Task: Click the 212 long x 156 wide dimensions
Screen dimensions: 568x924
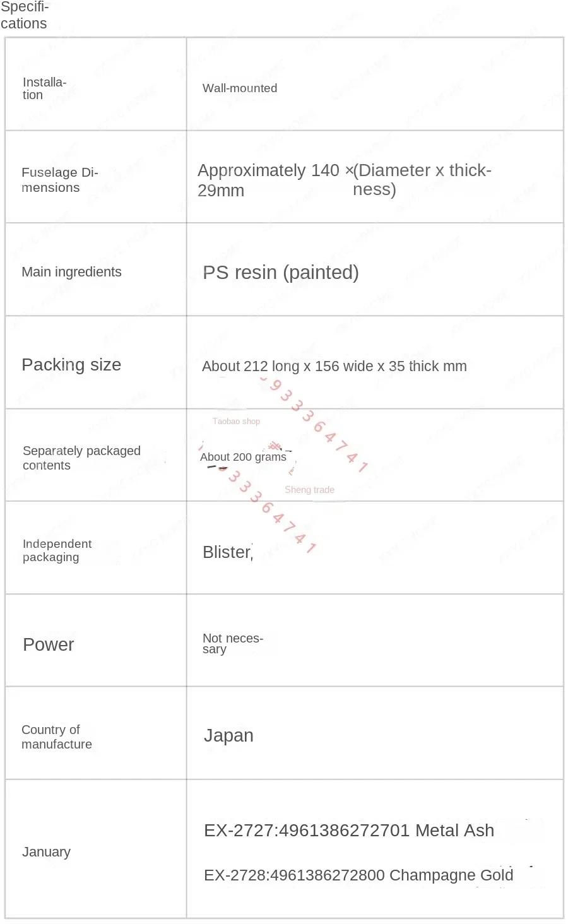Action: pos(334,366)
